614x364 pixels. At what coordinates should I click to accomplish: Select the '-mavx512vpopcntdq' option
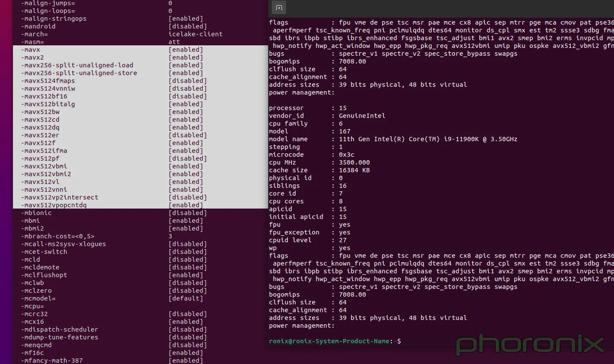point(54,205)
